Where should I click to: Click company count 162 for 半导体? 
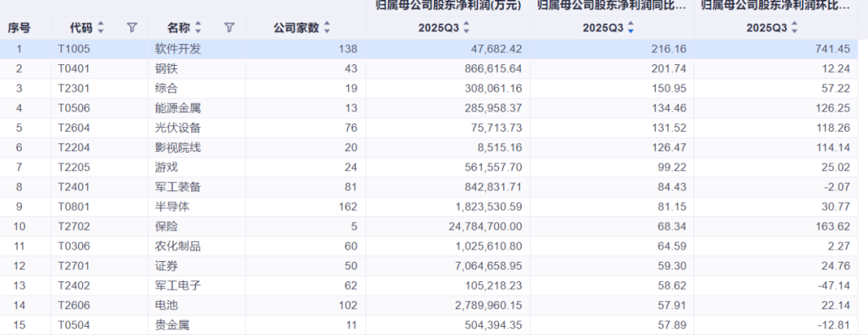point(349,207)
